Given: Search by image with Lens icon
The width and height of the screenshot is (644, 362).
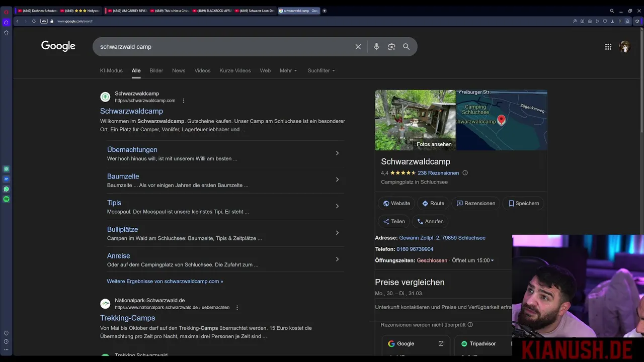Looking at the screenshot, I should 391,47.
